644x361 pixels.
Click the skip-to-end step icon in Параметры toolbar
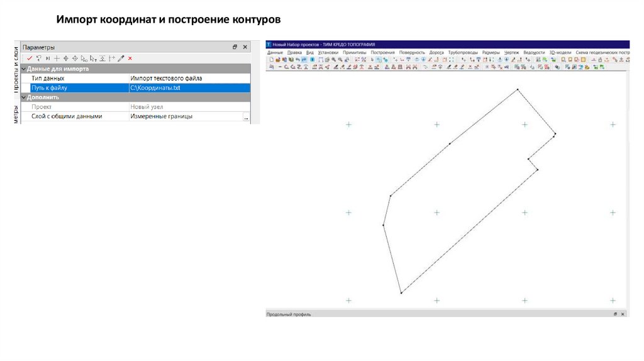pos(48,58)
